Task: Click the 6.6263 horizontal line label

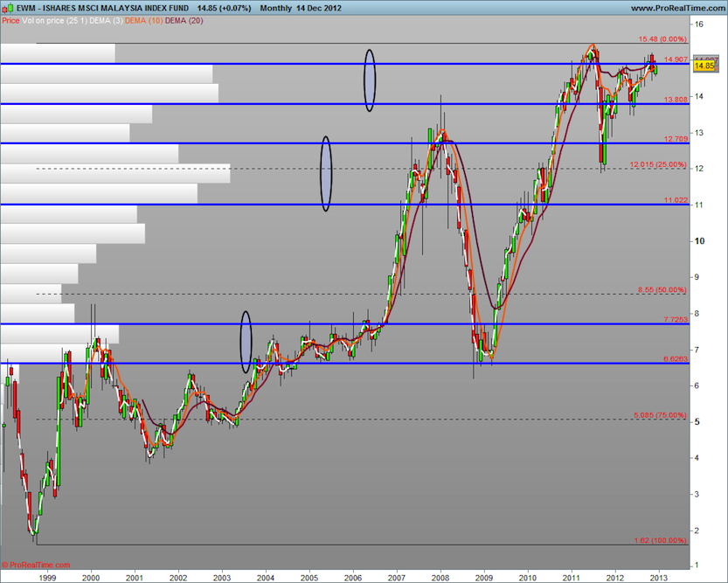Action: pos(676,359)
